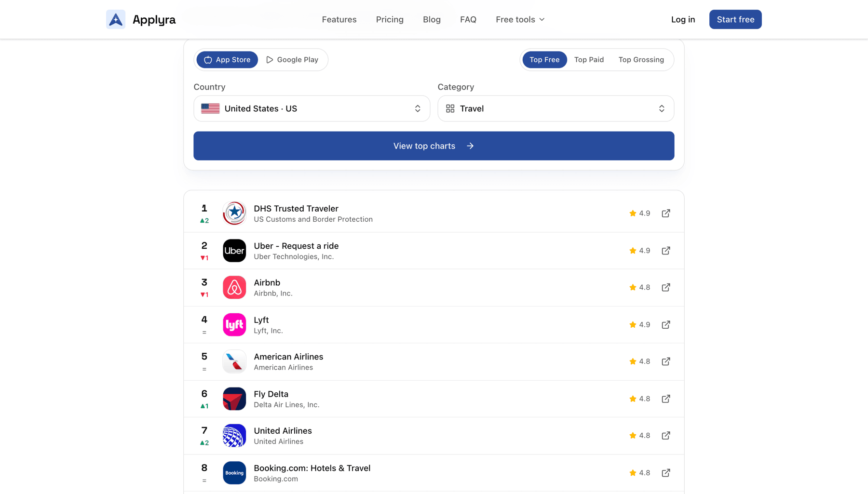Open DHS Trusted Traveler app icon
This screenshot has width=868, height=494.
pos(234,213)
